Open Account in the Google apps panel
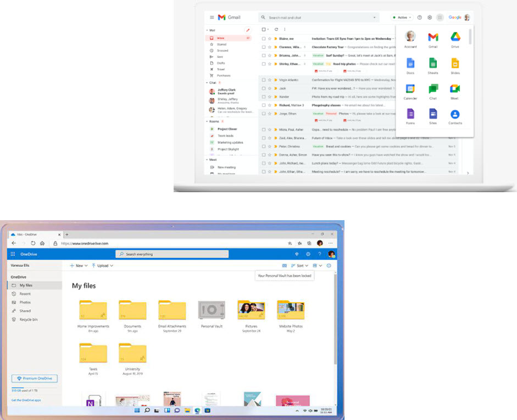The width and height of the screenshot is (517, 420). (x=410, y=39)
